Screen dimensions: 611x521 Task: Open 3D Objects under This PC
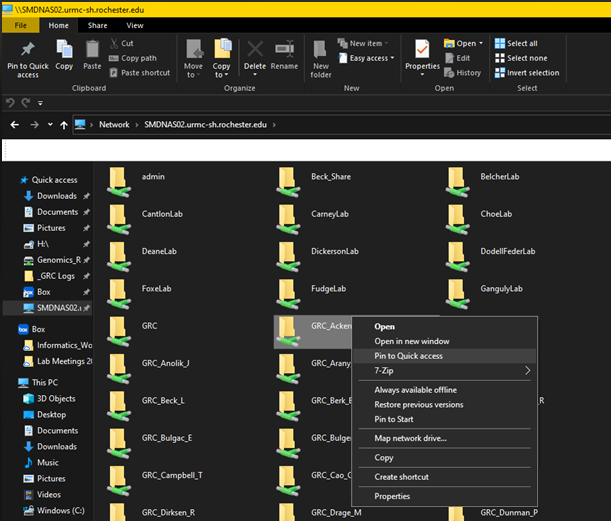[49, 399]
